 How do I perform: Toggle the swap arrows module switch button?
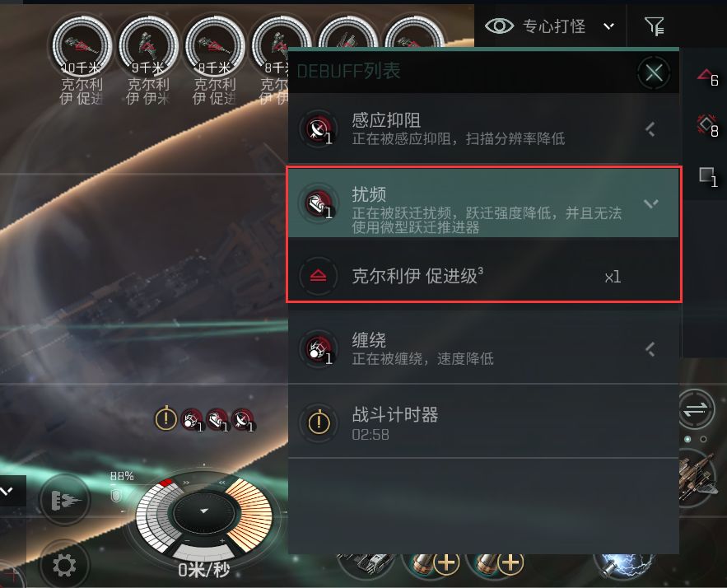(696, 409)
